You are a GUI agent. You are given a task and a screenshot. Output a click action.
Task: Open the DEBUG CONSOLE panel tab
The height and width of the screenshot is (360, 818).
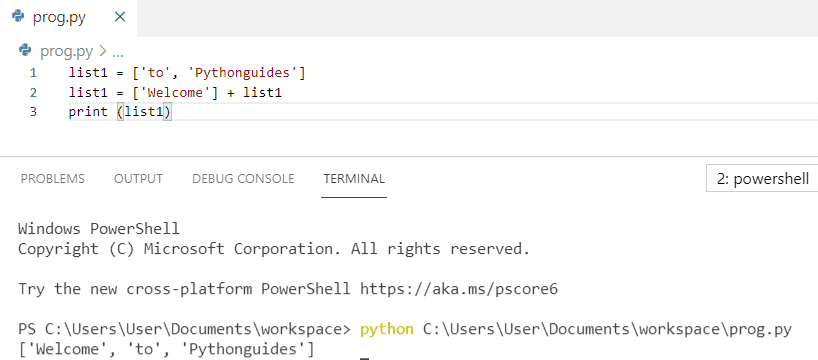[243, 179]
